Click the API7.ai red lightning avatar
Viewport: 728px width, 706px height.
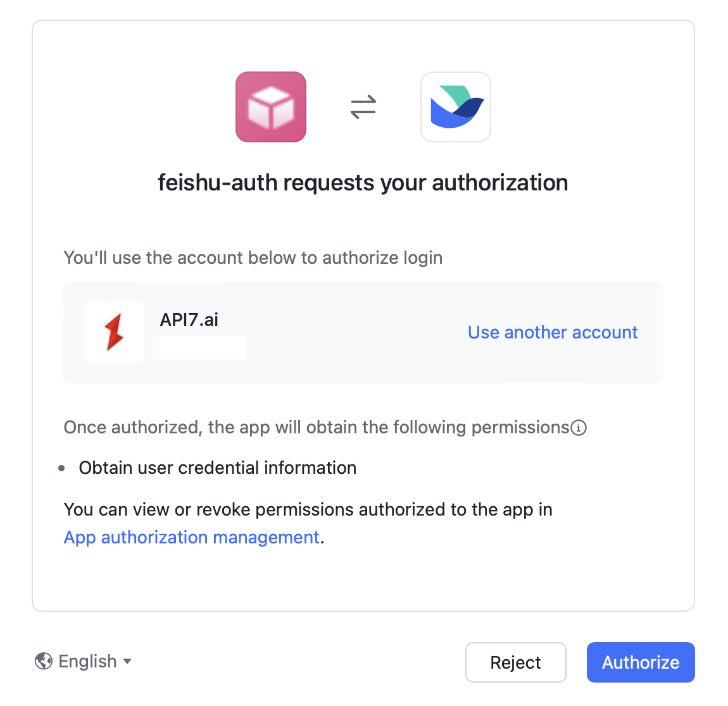114,332
